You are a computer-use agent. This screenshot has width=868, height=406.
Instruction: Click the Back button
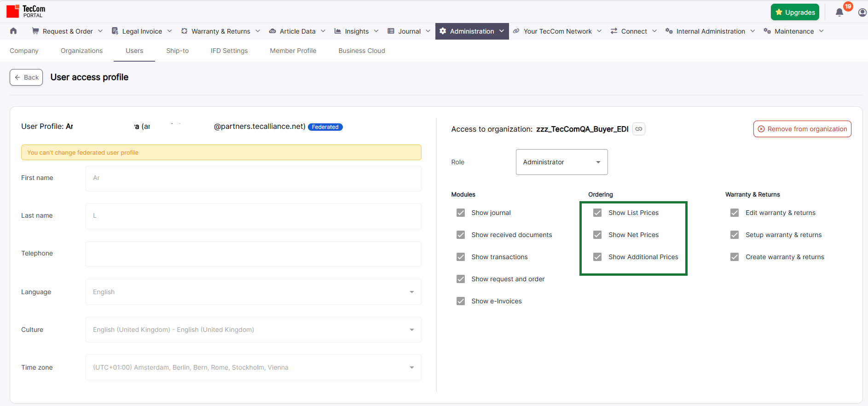point(26,77)
